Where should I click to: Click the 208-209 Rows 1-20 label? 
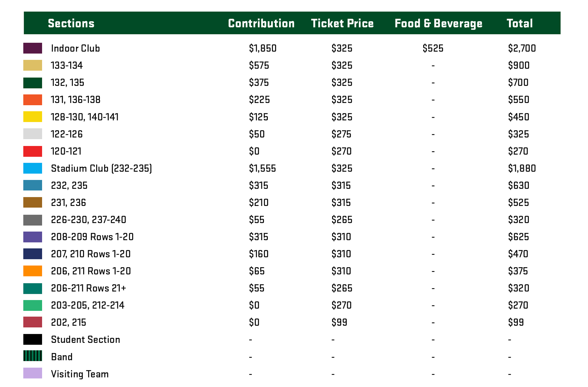tap(92, 237)
